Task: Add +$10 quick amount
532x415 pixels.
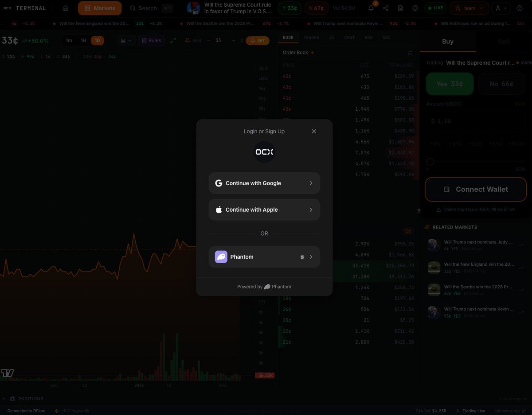Action: (x=455, y=144)
